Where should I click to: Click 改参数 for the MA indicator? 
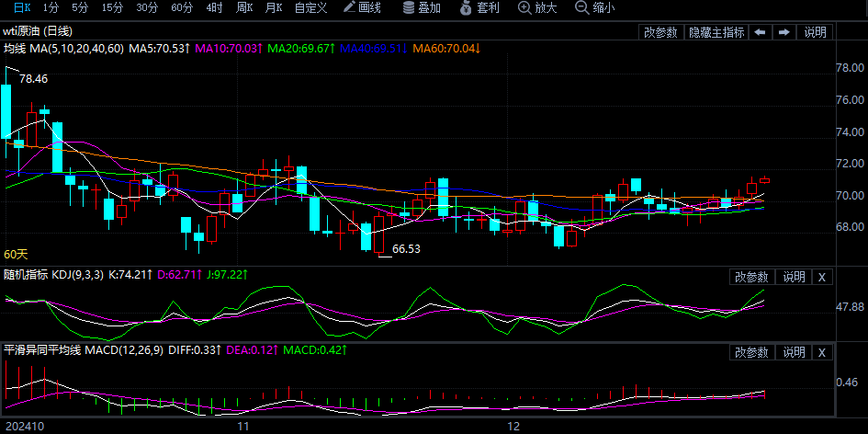(660, 32)
